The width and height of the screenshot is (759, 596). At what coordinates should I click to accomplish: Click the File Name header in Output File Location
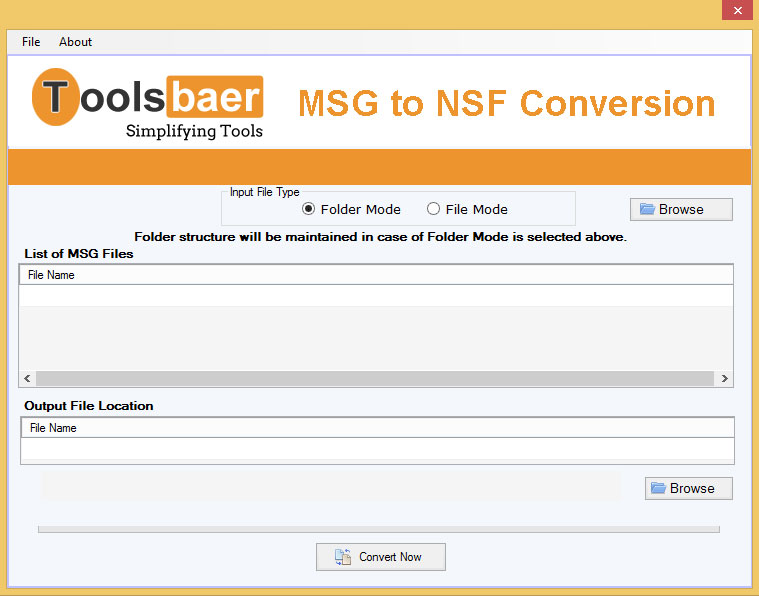coord(378,428)
